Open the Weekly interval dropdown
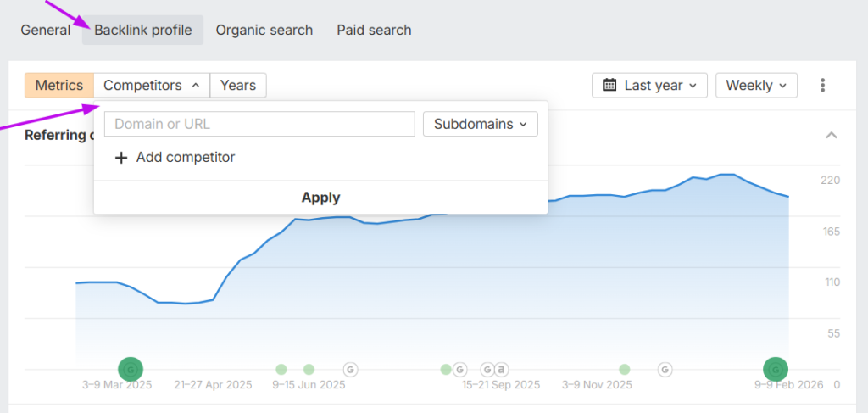The width and height of the screenshot is (868, 413). coord(756,86)
